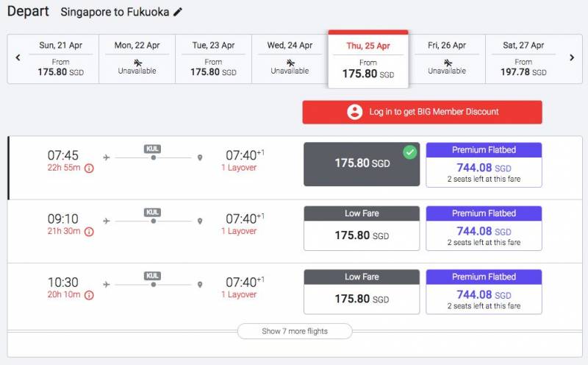
Task: Deselect the checked 175.80 SGD fare at 07:45
Action: pos(362,163)
